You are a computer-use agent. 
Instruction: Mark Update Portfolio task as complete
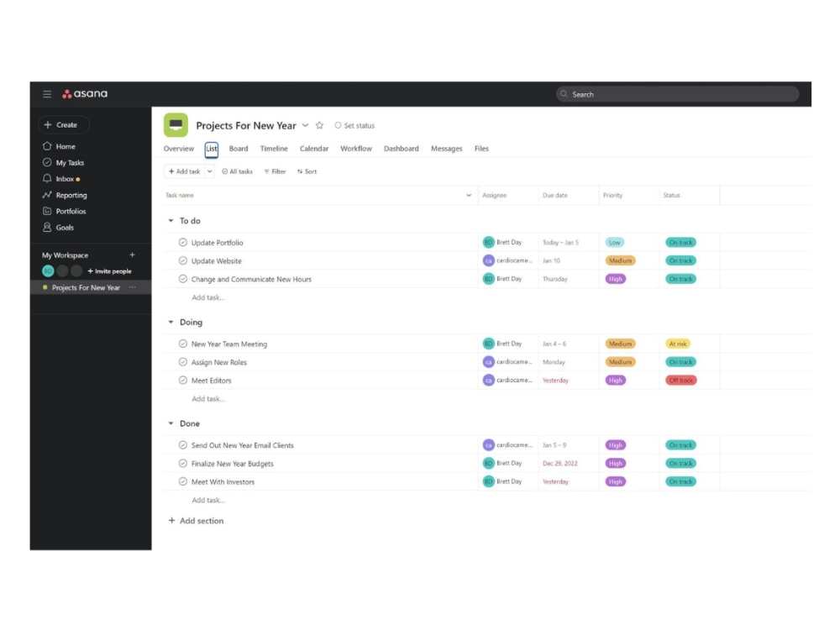pyautogui.click(x=183, y=242)
